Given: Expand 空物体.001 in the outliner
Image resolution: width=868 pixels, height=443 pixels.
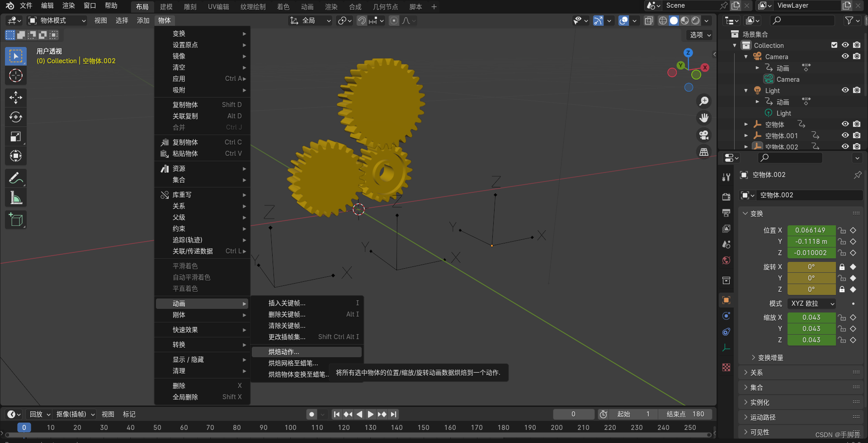Looking at the screenshot, I should [746, 135].
